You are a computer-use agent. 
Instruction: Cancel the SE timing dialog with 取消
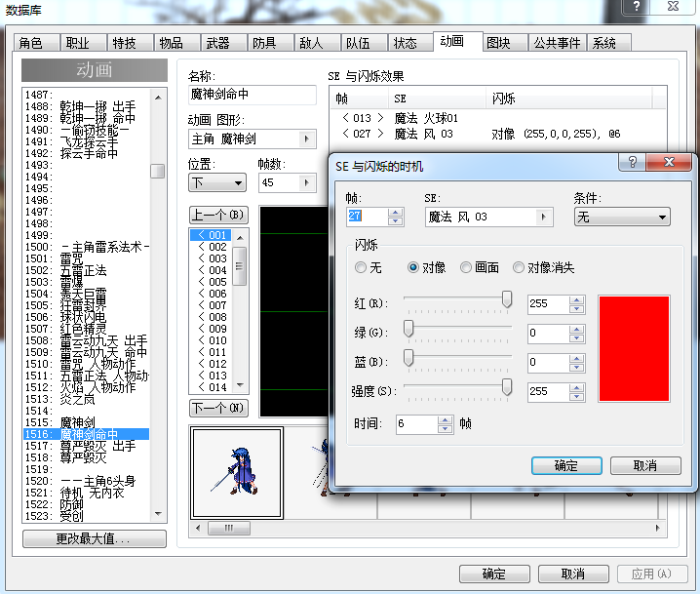(x=645, y=466)
